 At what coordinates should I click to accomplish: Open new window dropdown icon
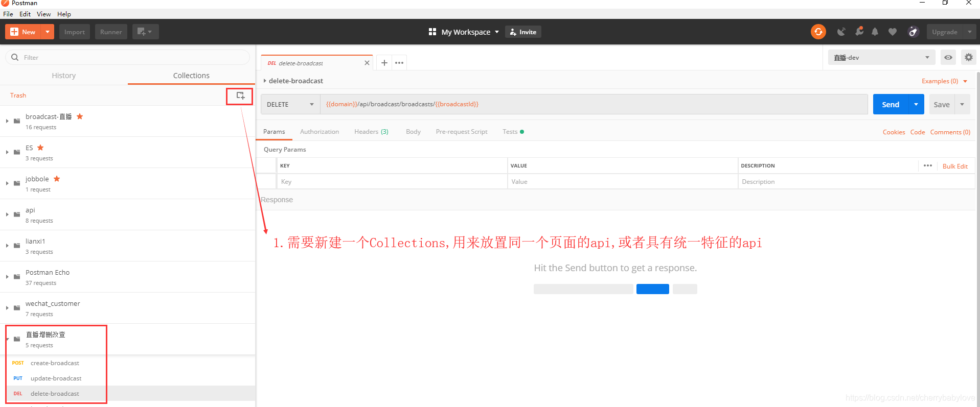click(145, 32)
